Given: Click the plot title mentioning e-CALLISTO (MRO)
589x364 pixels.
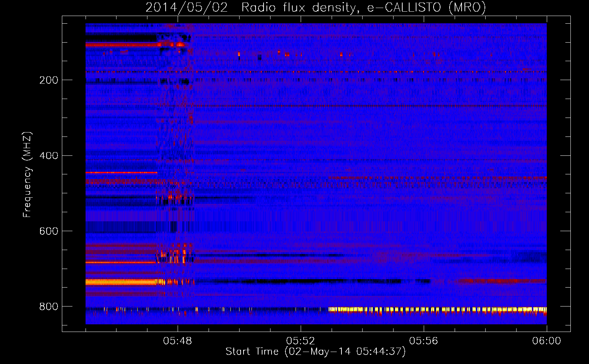Looking at the screenshot, I should (316, 8).
